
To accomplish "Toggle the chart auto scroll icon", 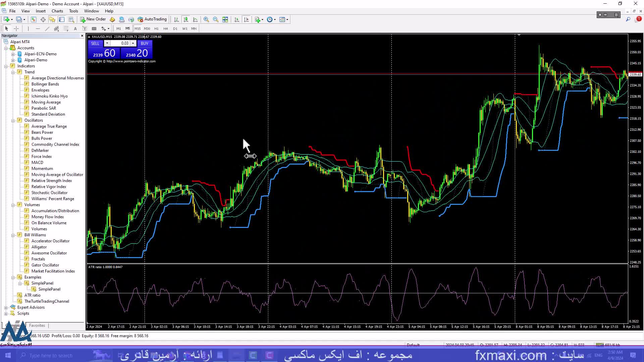I will click(237, 19).
